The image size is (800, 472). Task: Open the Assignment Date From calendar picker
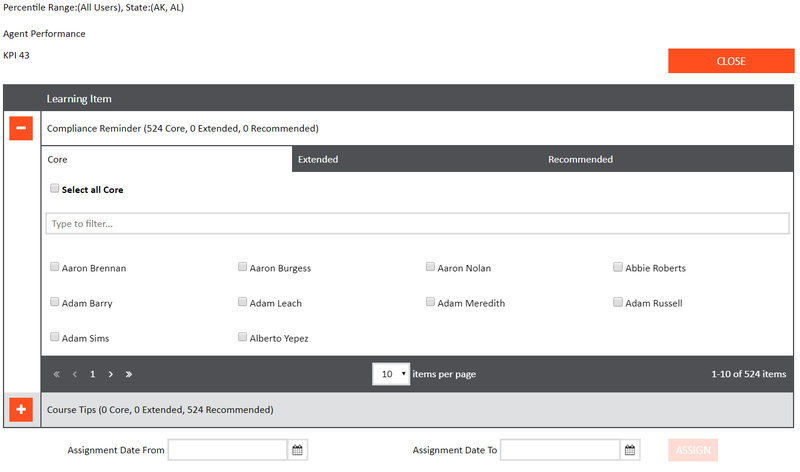click(x=297, y=450)
